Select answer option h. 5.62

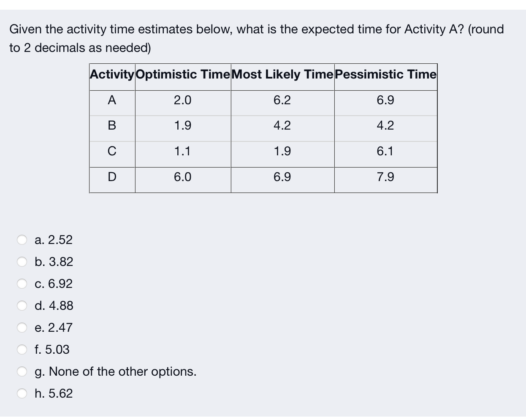coord(22,393)
